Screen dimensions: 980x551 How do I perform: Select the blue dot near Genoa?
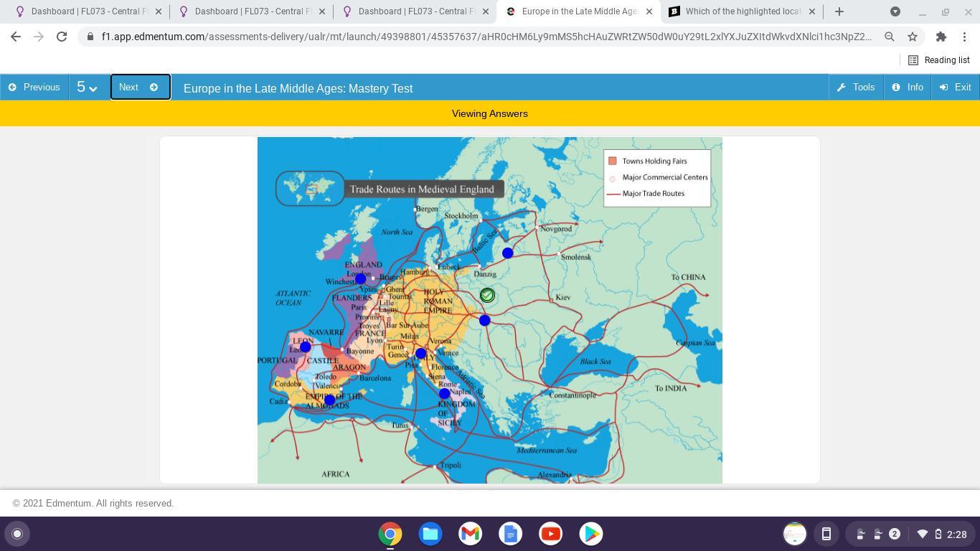(x=421, y=354)
